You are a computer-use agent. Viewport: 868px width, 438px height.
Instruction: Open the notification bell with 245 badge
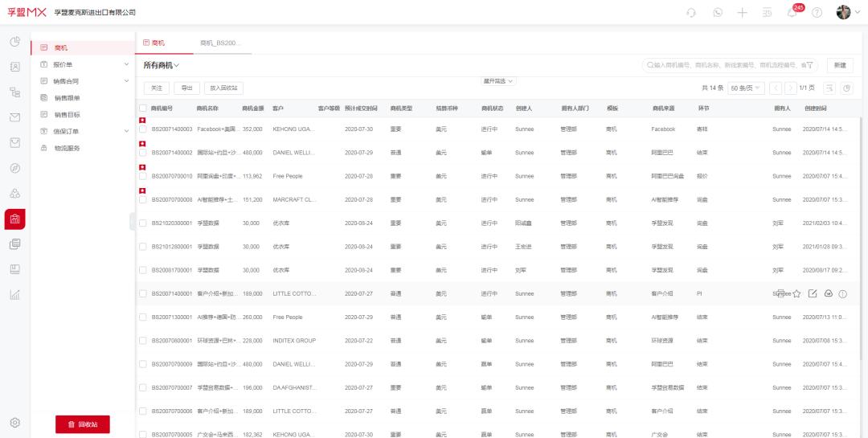coord(792,13)
